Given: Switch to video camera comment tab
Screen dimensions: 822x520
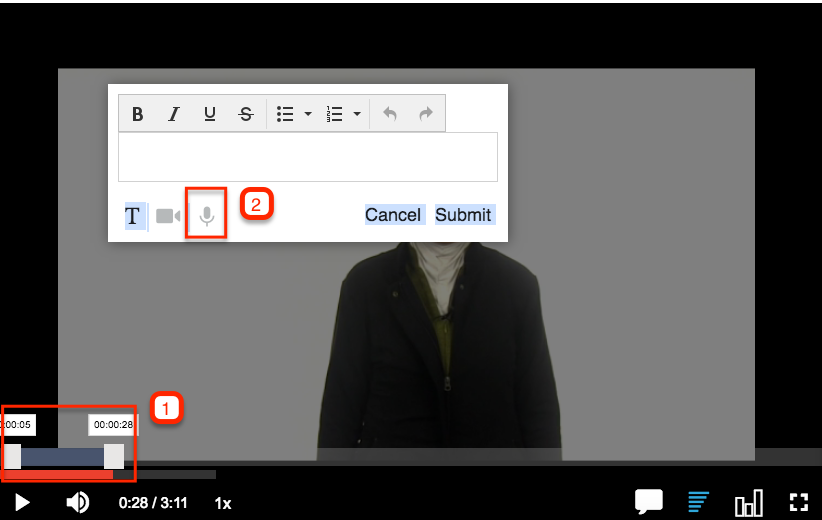Looking at the screenshot, I should pos(168,216).
